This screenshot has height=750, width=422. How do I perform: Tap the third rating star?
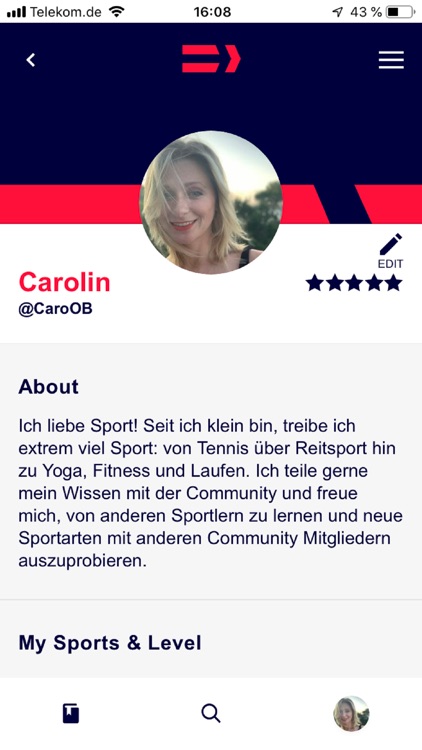pyautogui.click(x=354, y=283)
